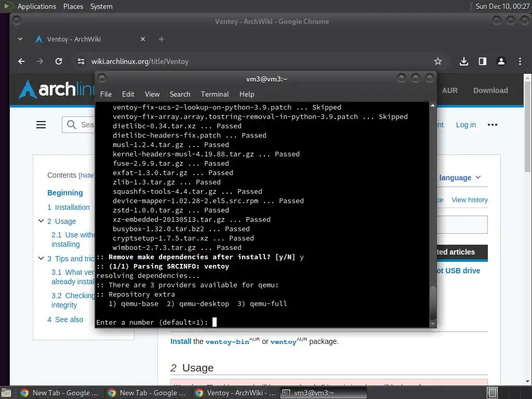Open the USB drive related article link
The image size is (532, 399).
point(458,271)
